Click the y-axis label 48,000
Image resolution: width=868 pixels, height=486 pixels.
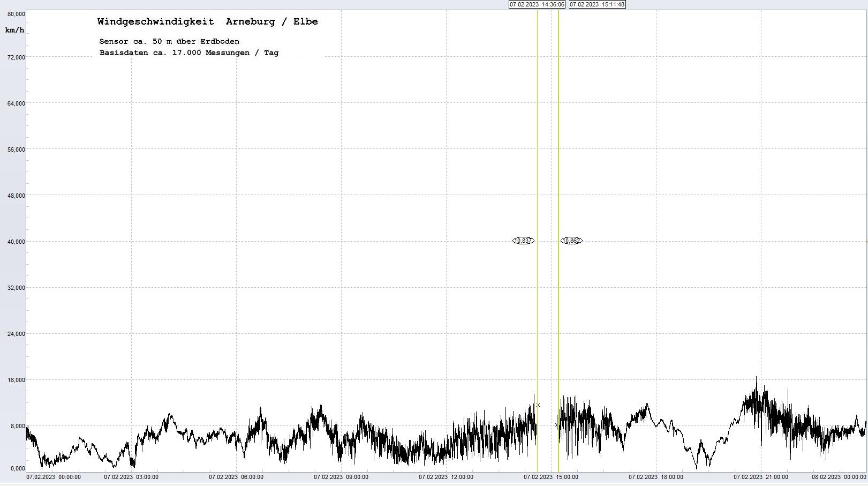click(x=16, y=196)
